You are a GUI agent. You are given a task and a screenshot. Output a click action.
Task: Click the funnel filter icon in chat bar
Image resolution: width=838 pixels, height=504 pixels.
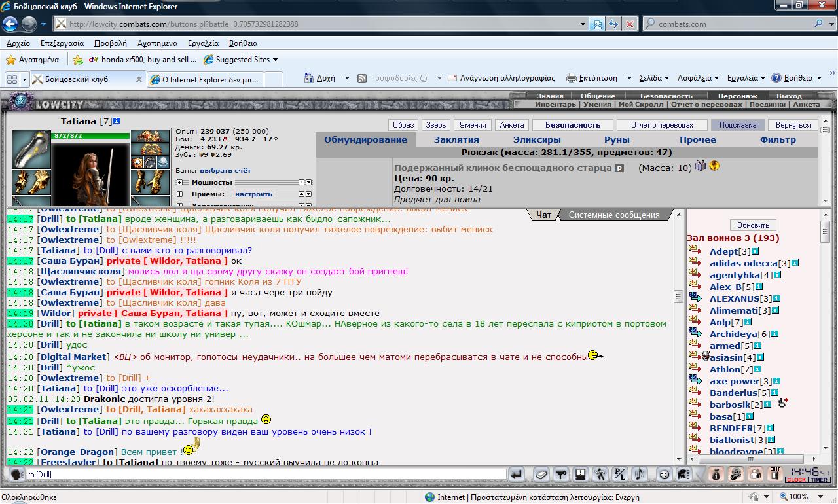(x=561, y=474)
